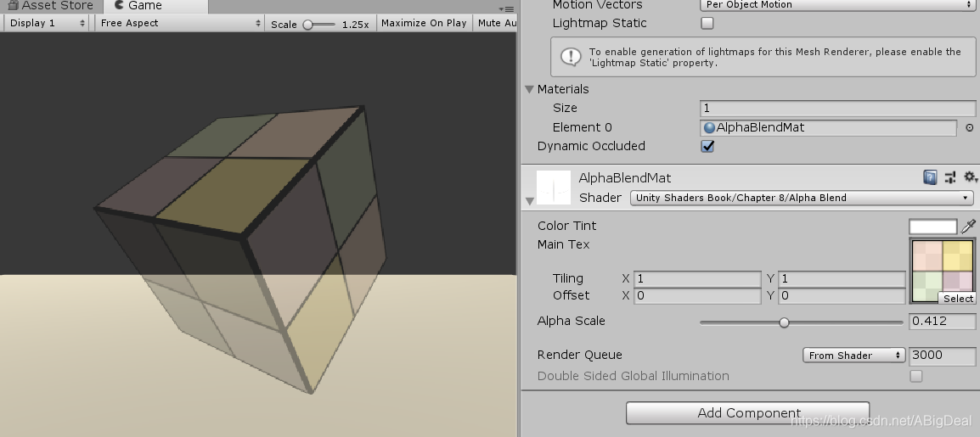The height and width of the screenshot is (437, 980).
Task: Collapse the AlphaBlendMat material foldout
Action: tap(529, 201)
